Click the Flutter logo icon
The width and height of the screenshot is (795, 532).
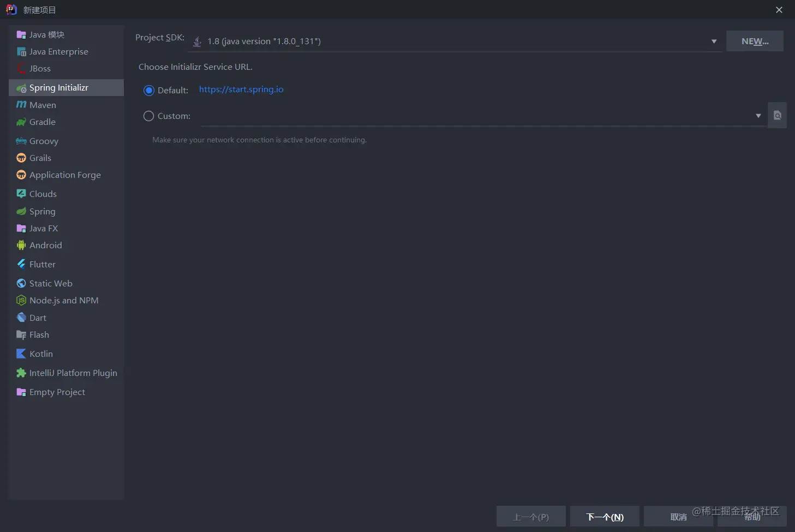[21, 264]
